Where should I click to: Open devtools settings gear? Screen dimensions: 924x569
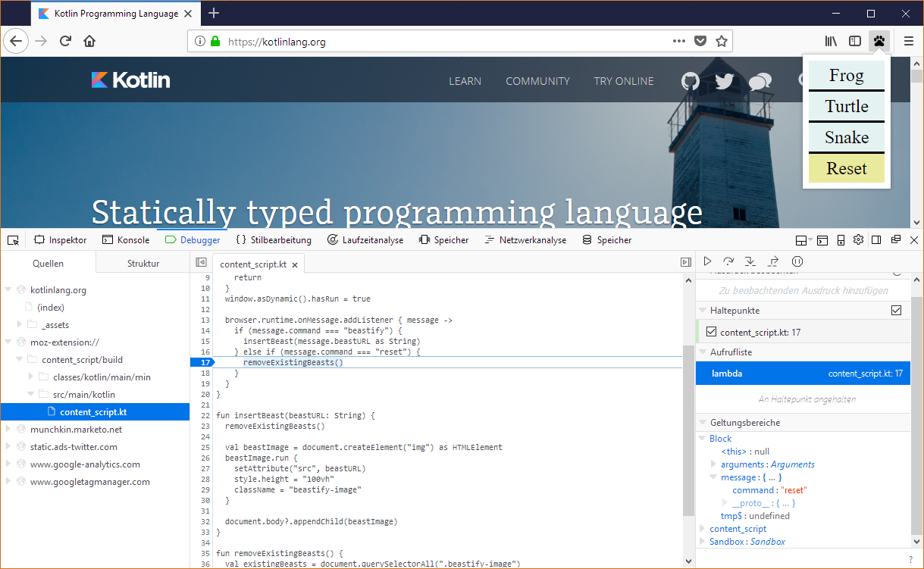coord(858,240)
